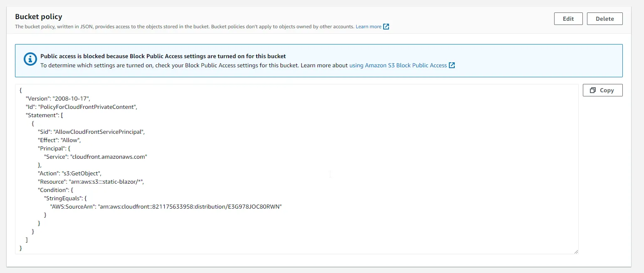Click the cloudfront.amazonaws.com Service principal text
Viewport: 644px width, 273px height.
114,157
